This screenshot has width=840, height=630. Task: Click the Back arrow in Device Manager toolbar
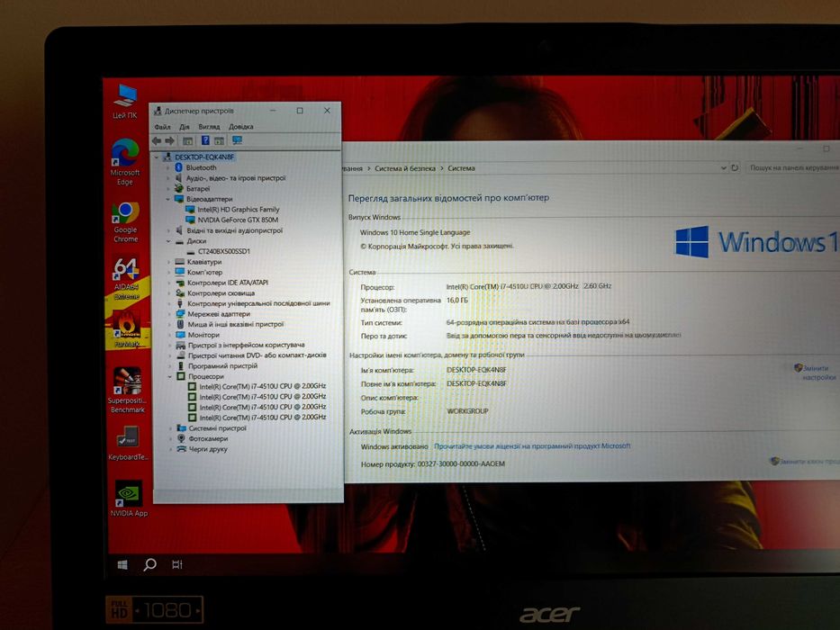pyautogui.click(x=157, y=140)
